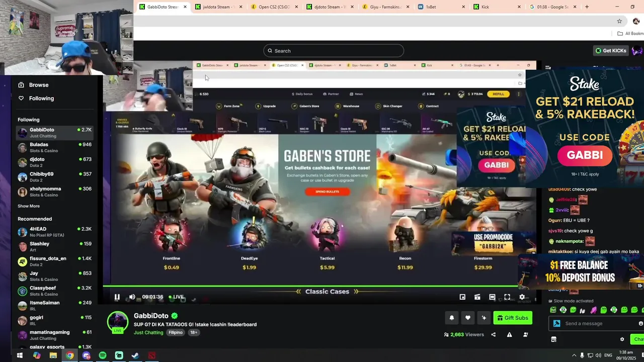Open ItsmeSaiman recommended channel
Viewport: 644px width, 362px height.
click(x=54, y=306)
